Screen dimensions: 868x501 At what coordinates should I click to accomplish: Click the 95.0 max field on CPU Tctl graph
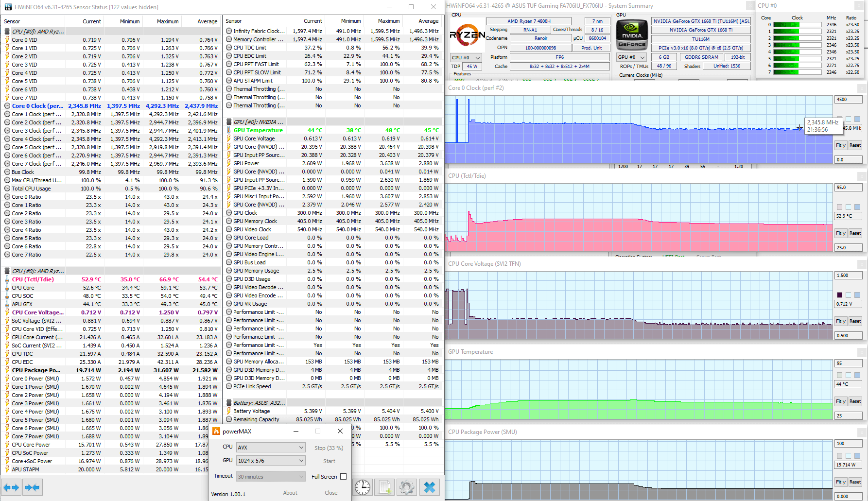coord(848,188)
